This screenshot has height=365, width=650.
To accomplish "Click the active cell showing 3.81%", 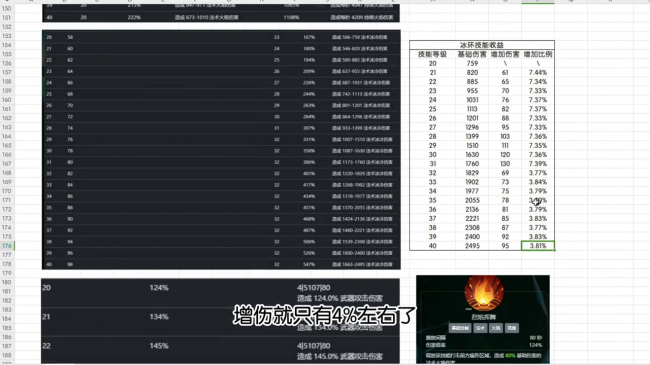I will [538, 246].
